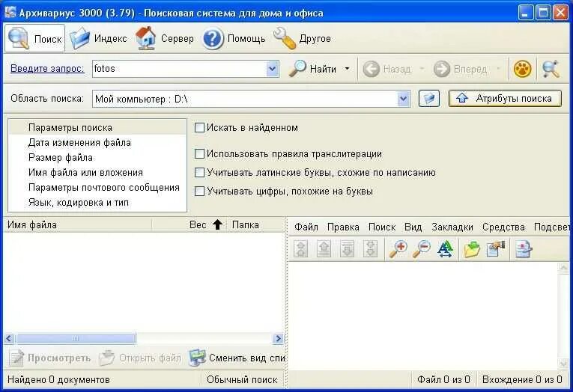
Task: Click the Атрибуты поиска button
Action: click(505, 99)
